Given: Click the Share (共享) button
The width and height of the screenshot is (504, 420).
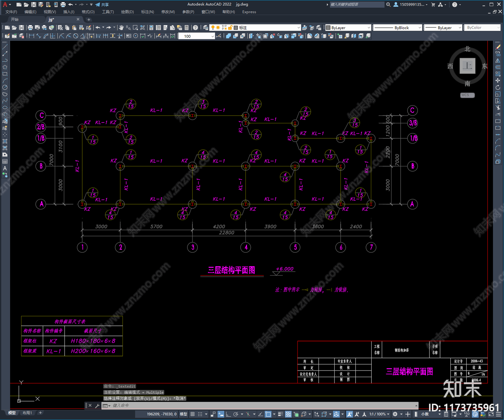Looking at the screenshot, I should (102, 4).
